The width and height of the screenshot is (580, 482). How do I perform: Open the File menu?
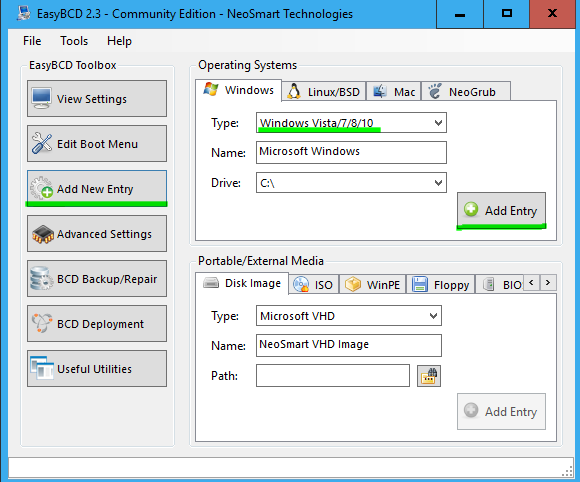pyautogui.click(x=32, y=41)
